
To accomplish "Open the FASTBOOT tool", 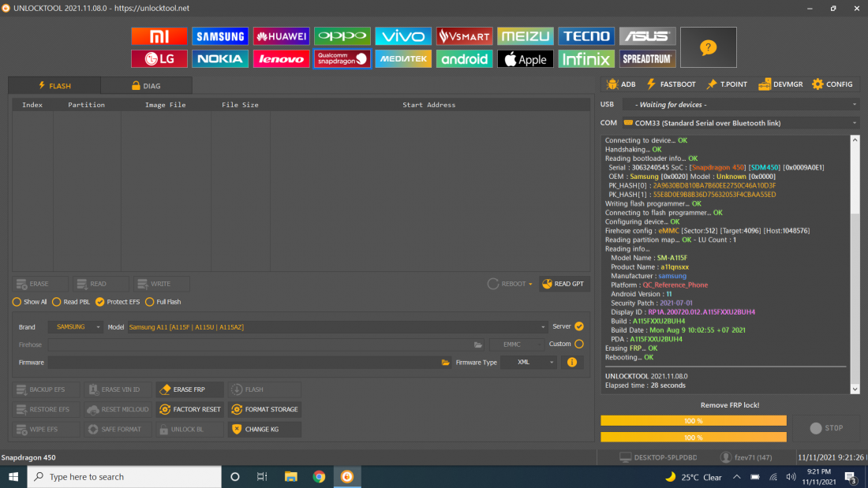I will [x=671, y=84].
